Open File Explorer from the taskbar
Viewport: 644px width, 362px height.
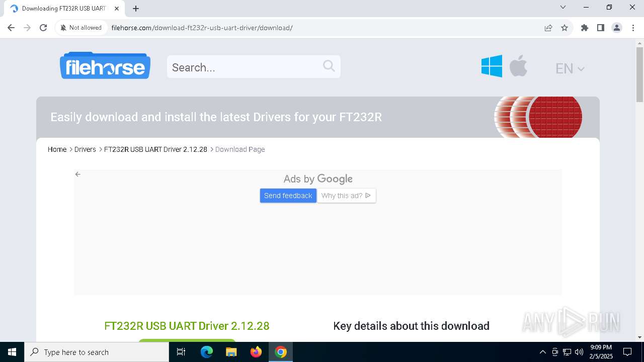point(231,352)
